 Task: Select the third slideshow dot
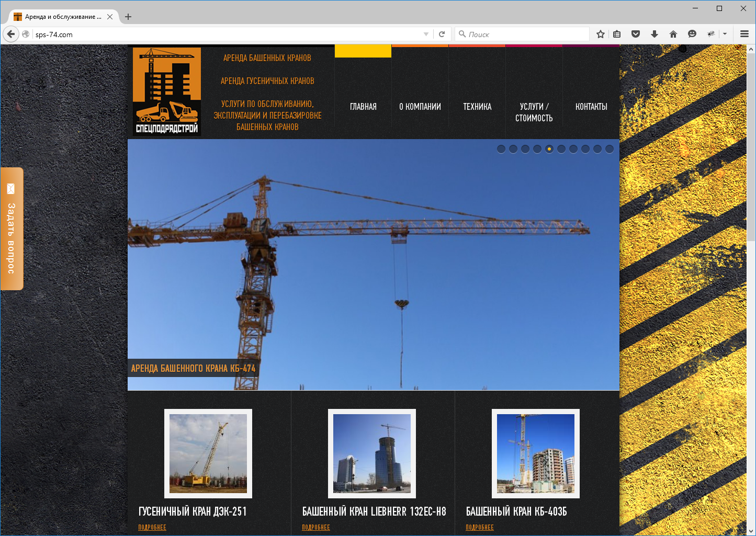(x=525, y=149)
